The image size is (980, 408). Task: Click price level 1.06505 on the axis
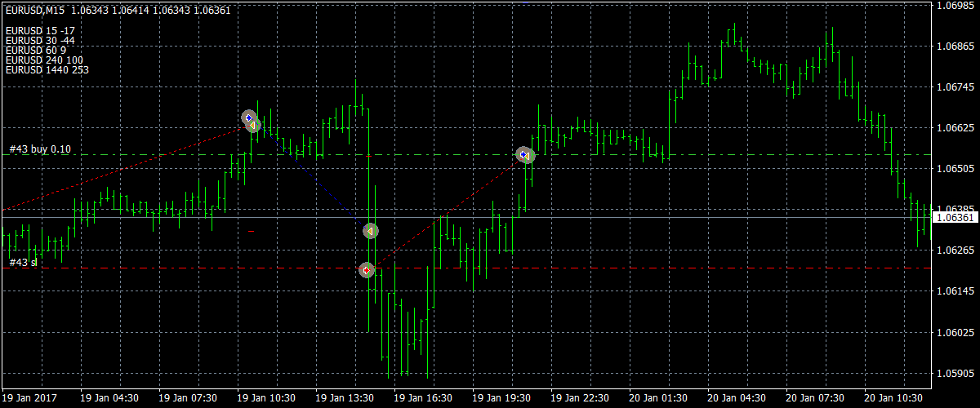tap(955, 169)
